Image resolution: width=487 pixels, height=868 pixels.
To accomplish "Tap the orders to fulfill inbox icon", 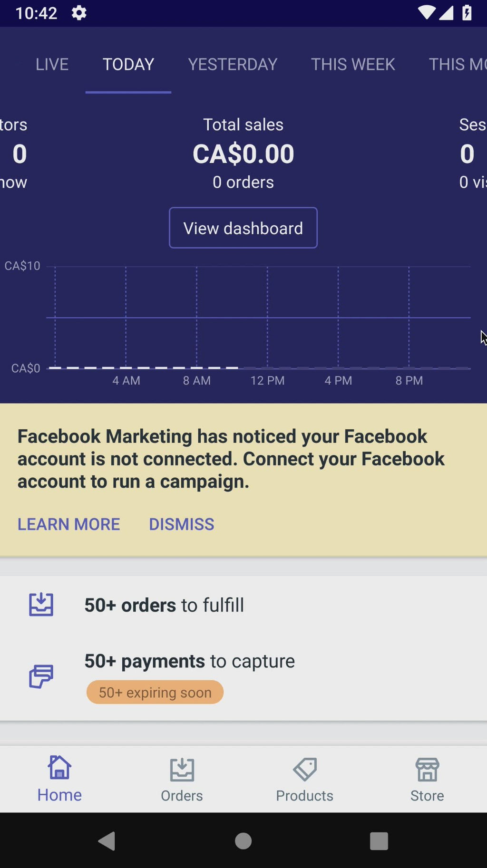I will point(41,605).
